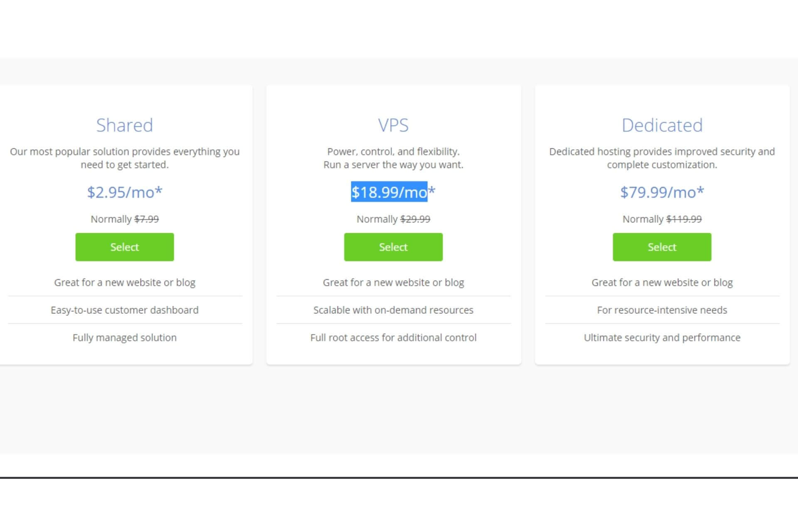Click the struck-through $29.99 normal price
Screen dimensions: 798x532
point(415,219)
